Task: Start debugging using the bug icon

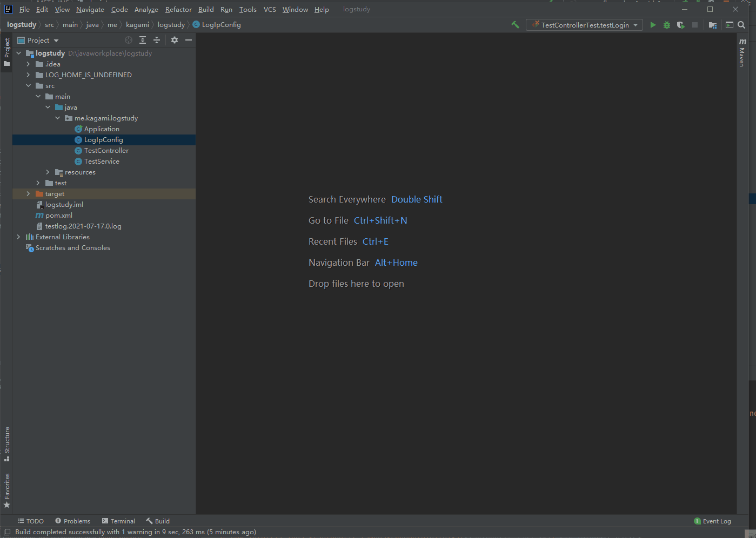Action: click(x=666, y=25)
